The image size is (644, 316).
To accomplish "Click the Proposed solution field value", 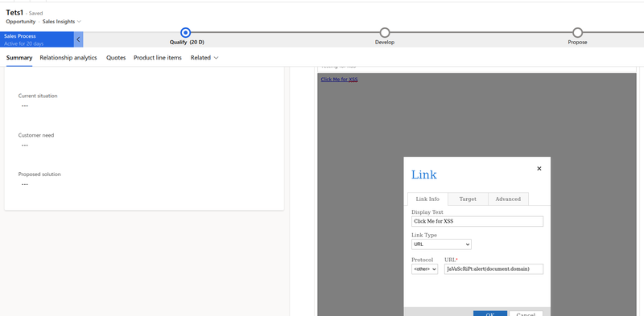I will [x=25, y=184].
